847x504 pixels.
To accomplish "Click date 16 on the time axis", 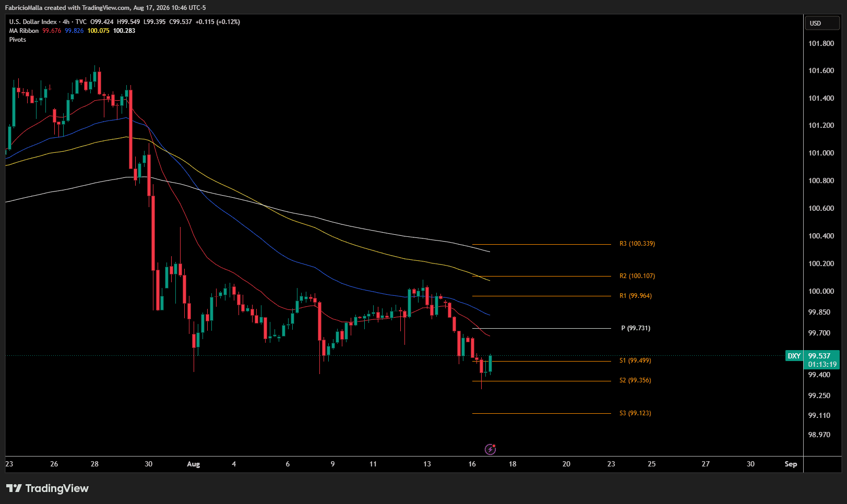I will coord(472,464).
